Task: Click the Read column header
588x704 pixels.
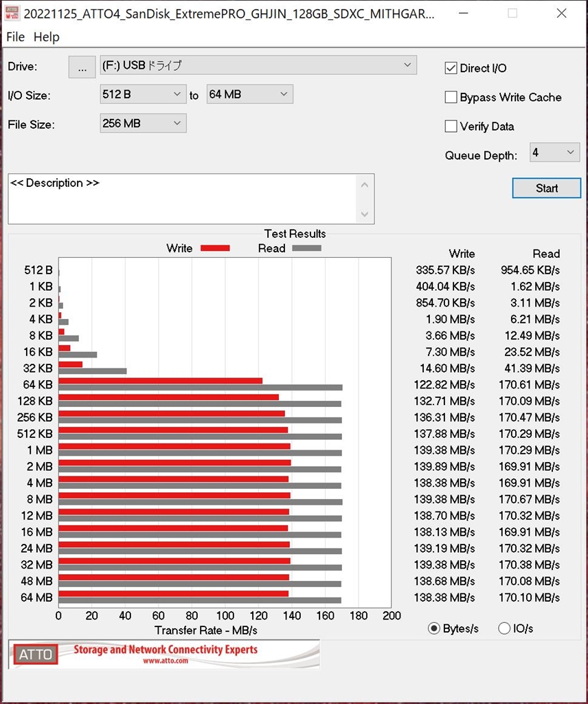Action: (546, 254)
